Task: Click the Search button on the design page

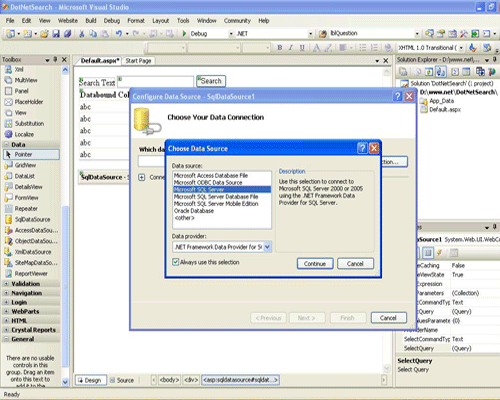Action: 211,81
